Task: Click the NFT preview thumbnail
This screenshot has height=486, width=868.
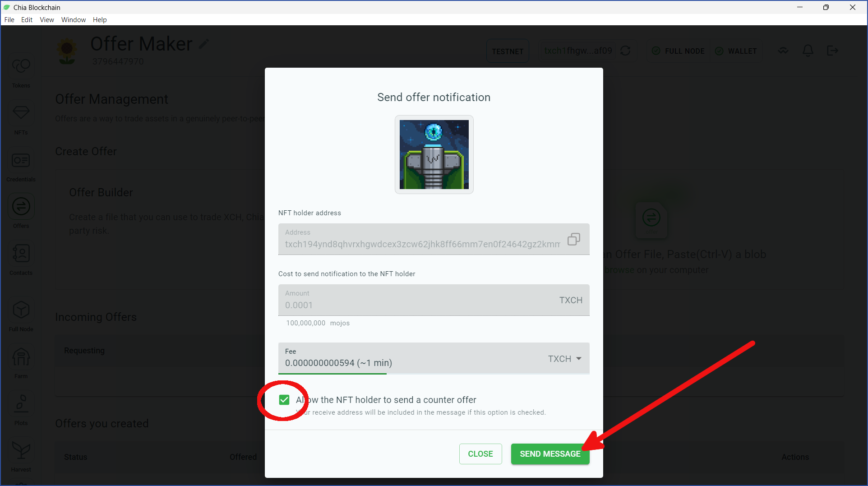Action: pos(434,154)
